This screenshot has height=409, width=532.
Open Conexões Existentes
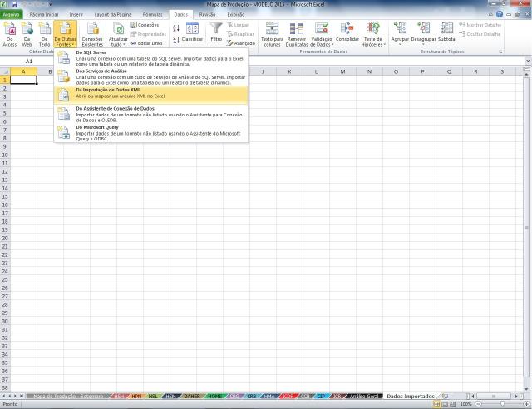point(92,34)
